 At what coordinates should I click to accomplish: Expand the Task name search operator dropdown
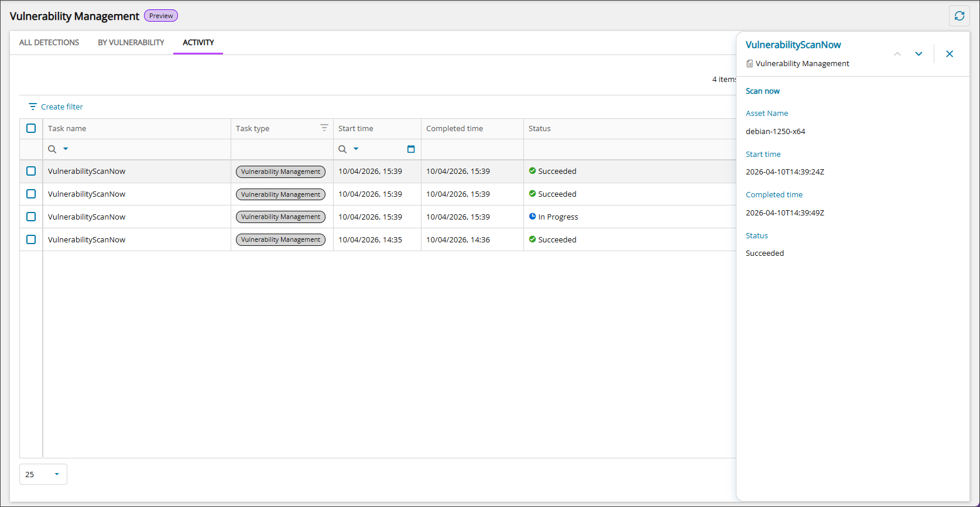click(x=66, y=149)
